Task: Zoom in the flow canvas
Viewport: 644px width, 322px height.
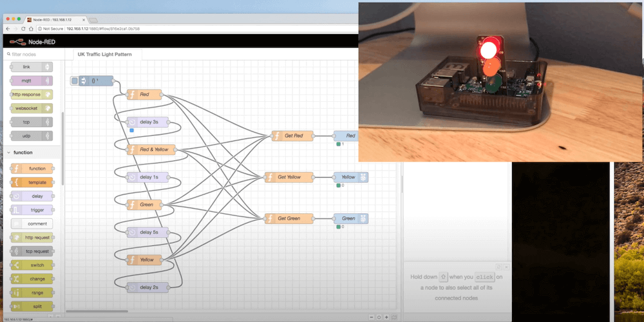Action: pyautogui.click(x=386, y=317)
